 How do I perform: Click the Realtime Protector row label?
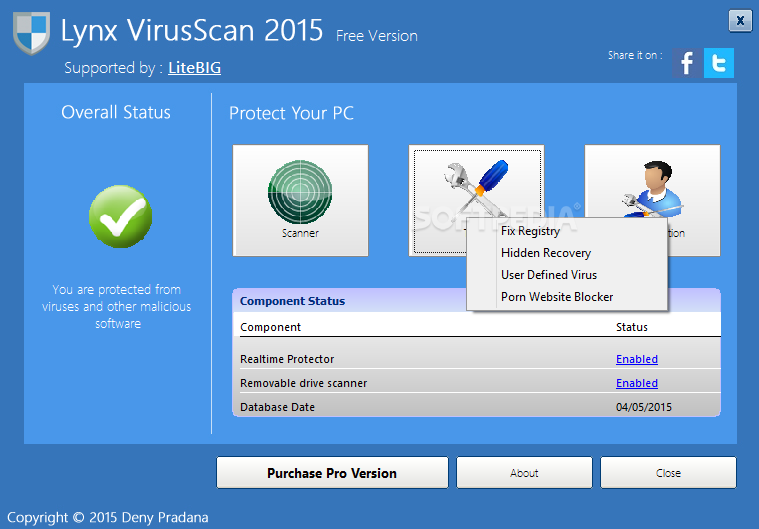pyautogui.click(x=287, y=359)
